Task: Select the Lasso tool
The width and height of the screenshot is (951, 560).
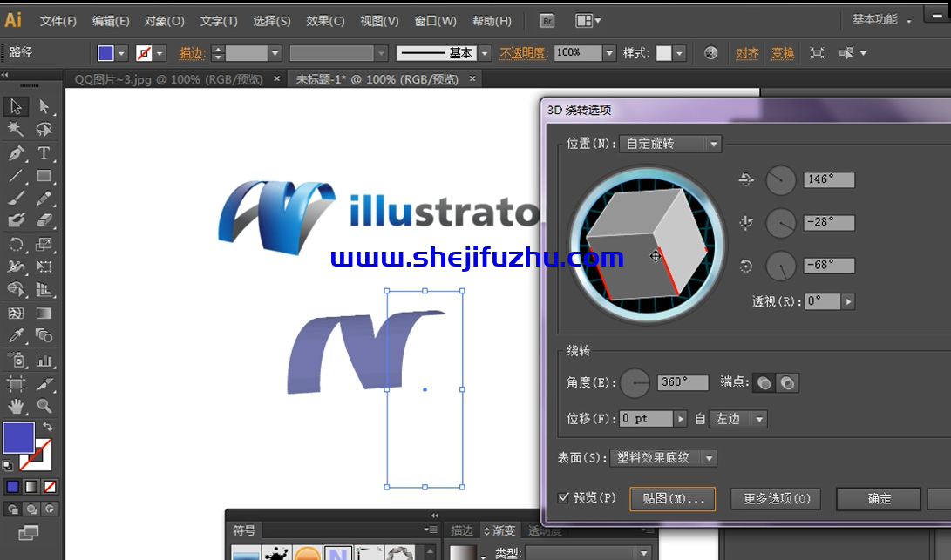Action: point(44,129)
